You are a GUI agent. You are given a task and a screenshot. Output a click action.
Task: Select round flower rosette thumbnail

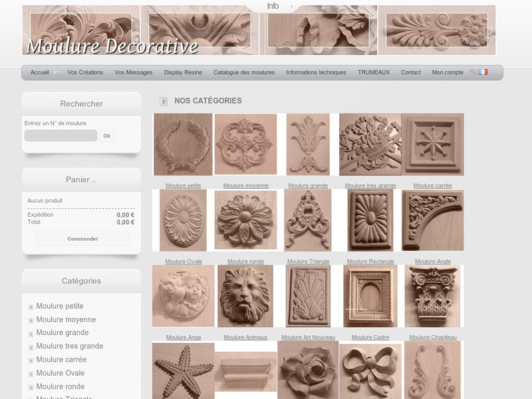pyautogui.click(x=245, y=220)
